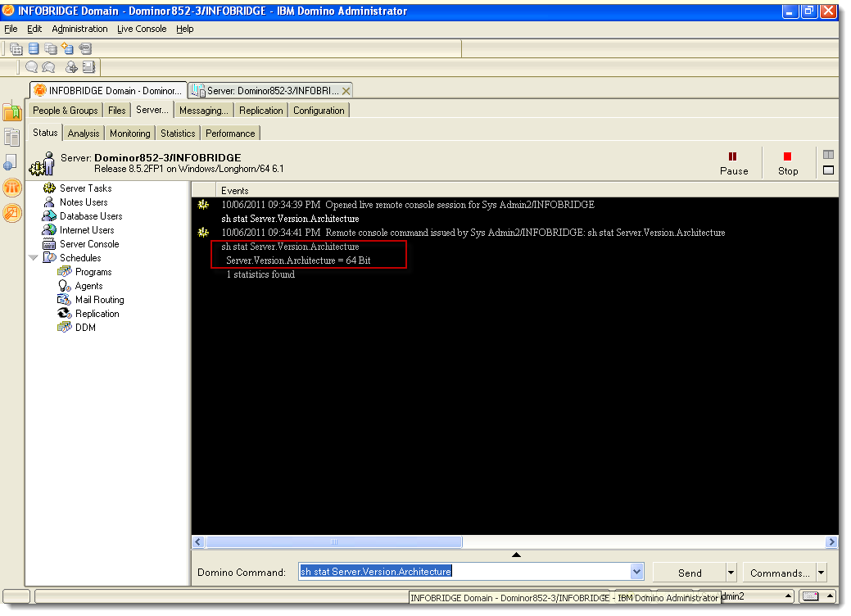Image resolution: width=851 pixels, height=616 pixels.
Task: Switch to the Files tab
Action: (116, 110)
